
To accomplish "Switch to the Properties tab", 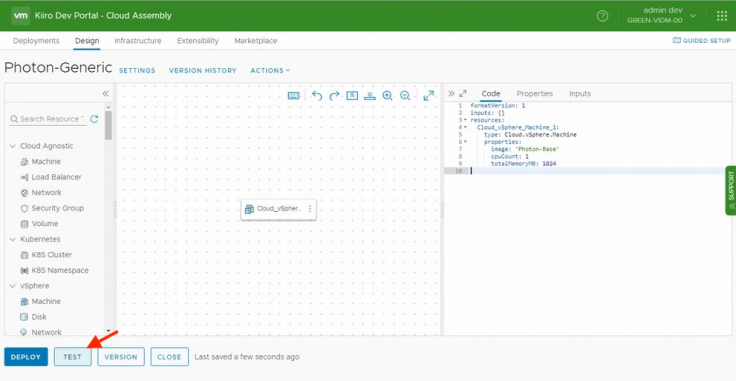I will (x=535, y=93).
